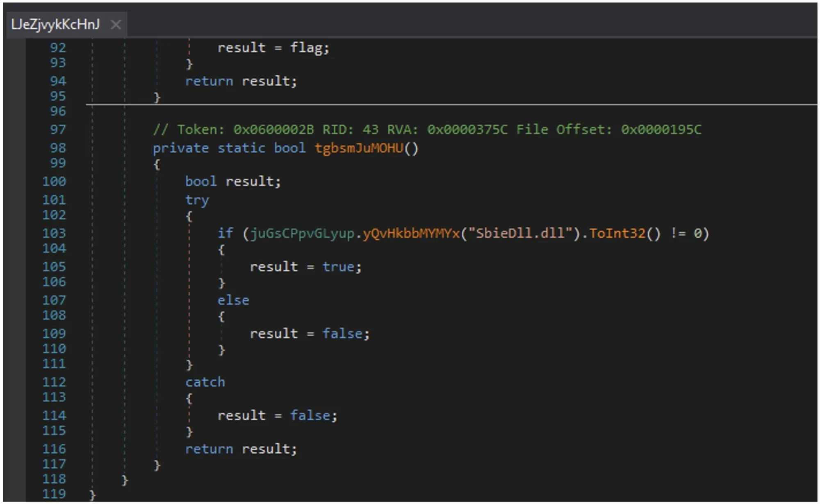Screen dimensions: 820x504
Task: Click 'result = true;' statement
Action: click(306, 267)
